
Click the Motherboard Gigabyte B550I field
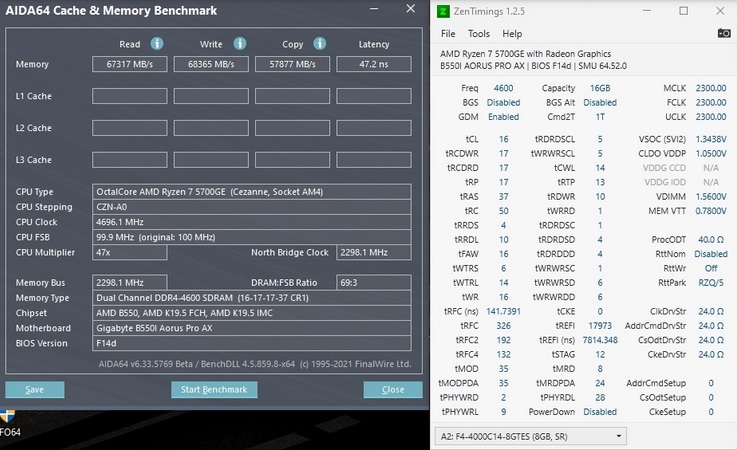251,328
